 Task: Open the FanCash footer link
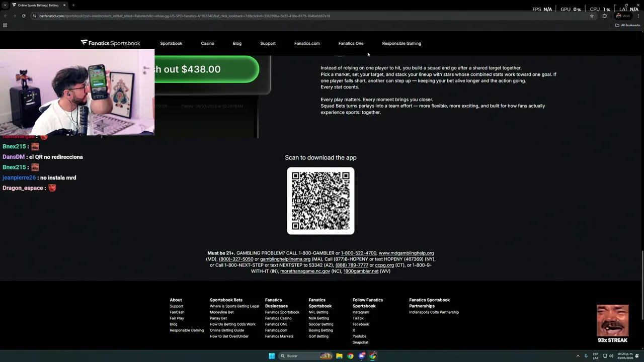coord(177,312)
